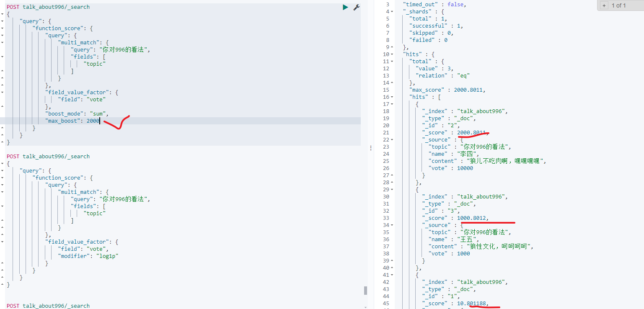Click the query string in the second request
644x309 pixels.
pos(124,199)
